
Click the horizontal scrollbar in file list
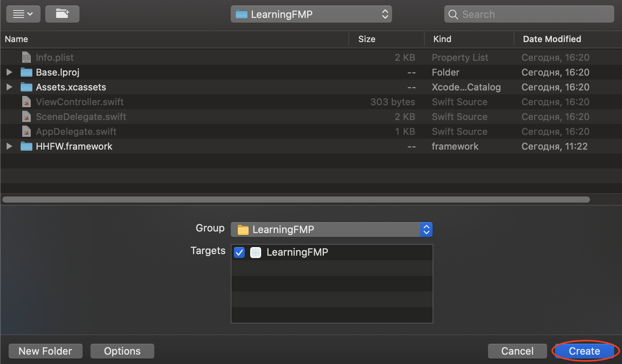coord(296,200)
